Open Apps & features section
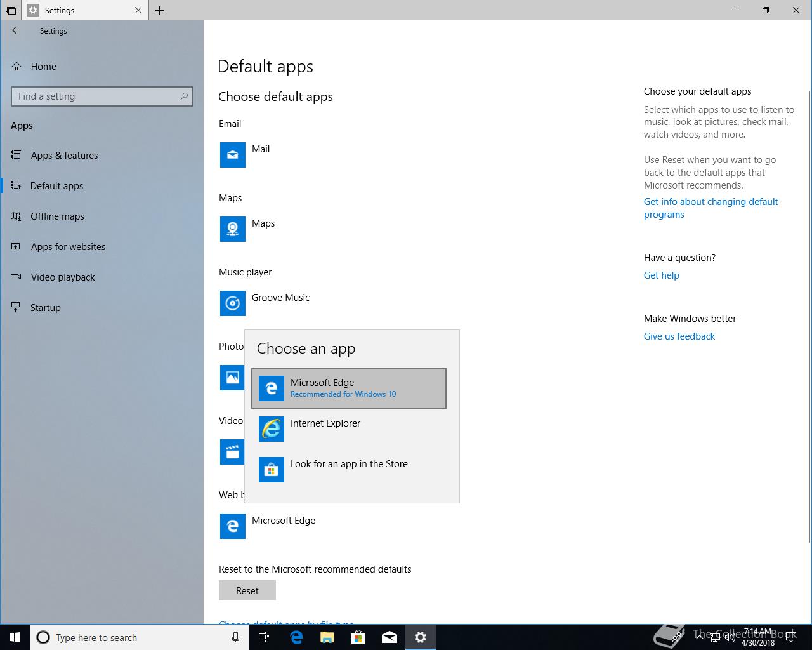Screen dimensions: 812x650 [x=64, y=156]
